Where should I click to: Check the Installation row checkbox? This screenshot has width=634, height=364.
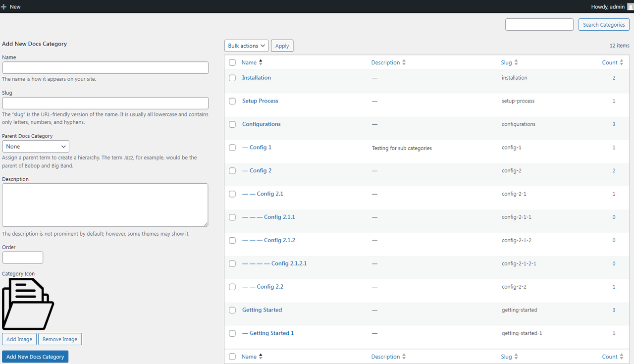point(232,78)
